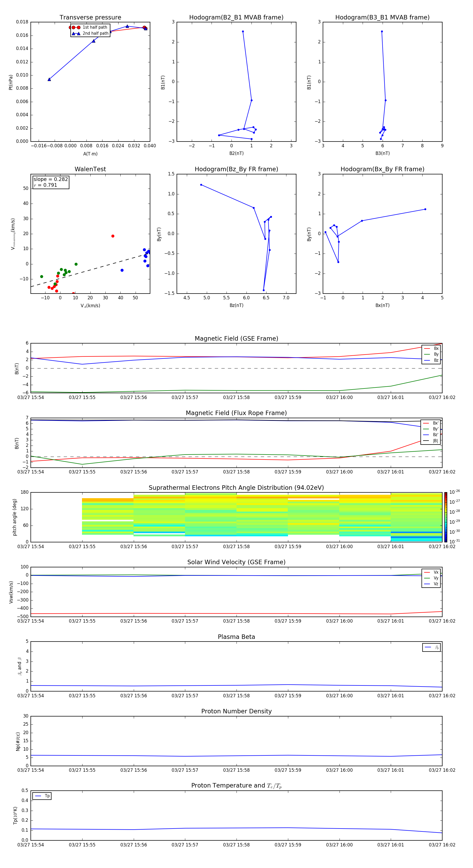Click the 'Magnetic Field (GSE Frame)' title

(236, 339)
